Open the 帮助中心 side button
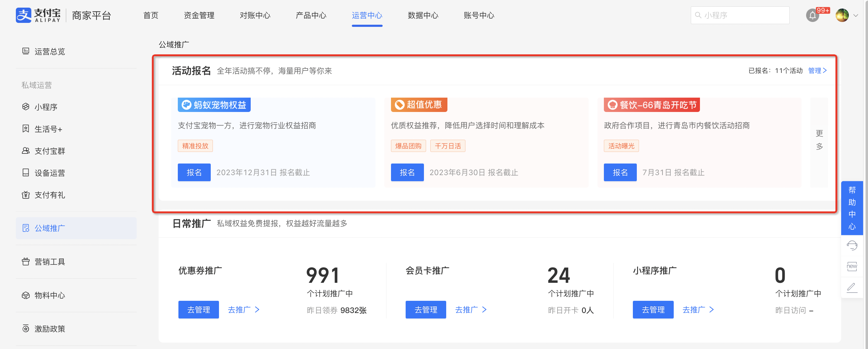 pyautogui.click(x=852, y=208)
